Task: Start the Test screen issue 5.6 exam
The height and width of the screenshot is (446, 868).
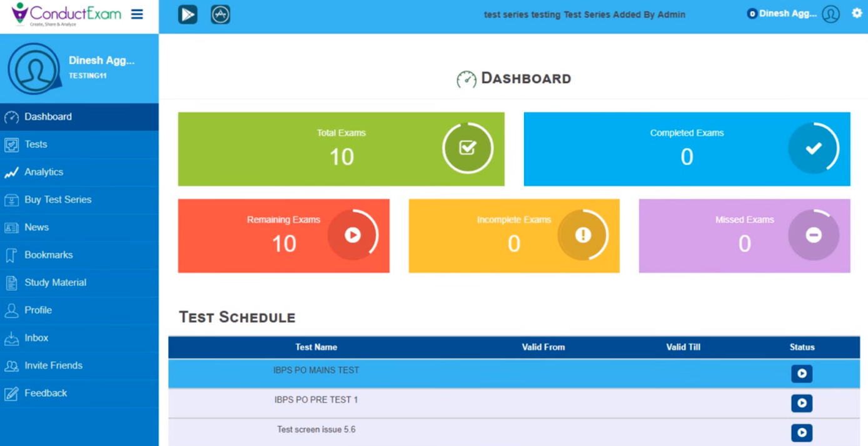Action: pyautogui.click(x=801, y=432)
